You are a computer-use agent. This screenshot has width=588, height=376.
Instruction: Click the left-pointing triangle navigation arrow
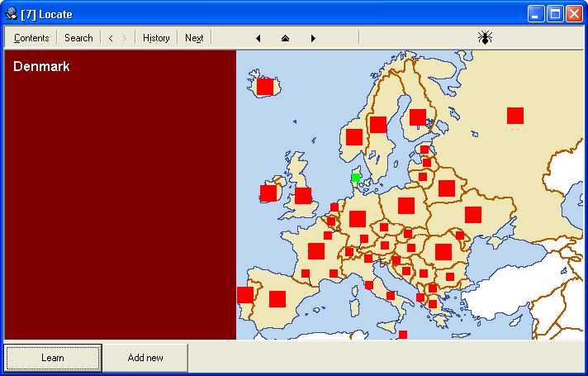click(258, 38)
